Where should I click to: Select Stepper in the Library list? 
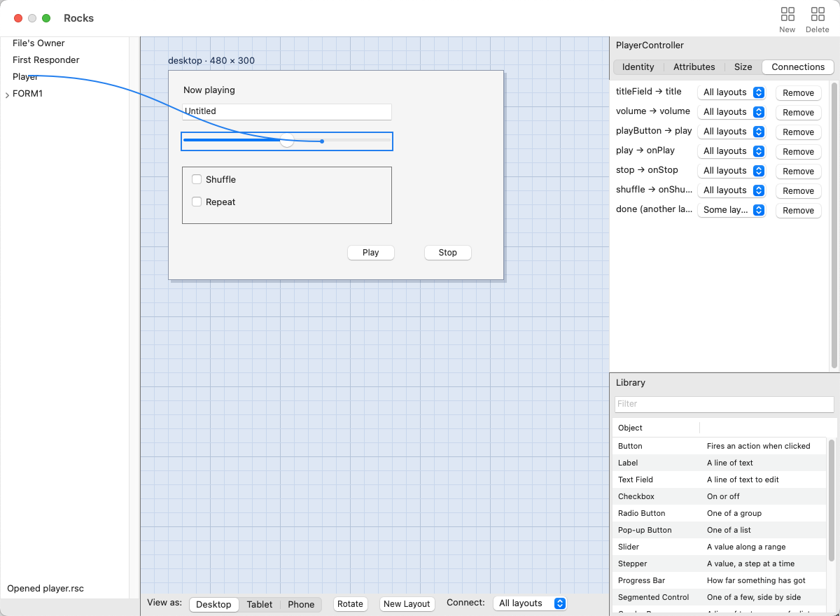719,563
